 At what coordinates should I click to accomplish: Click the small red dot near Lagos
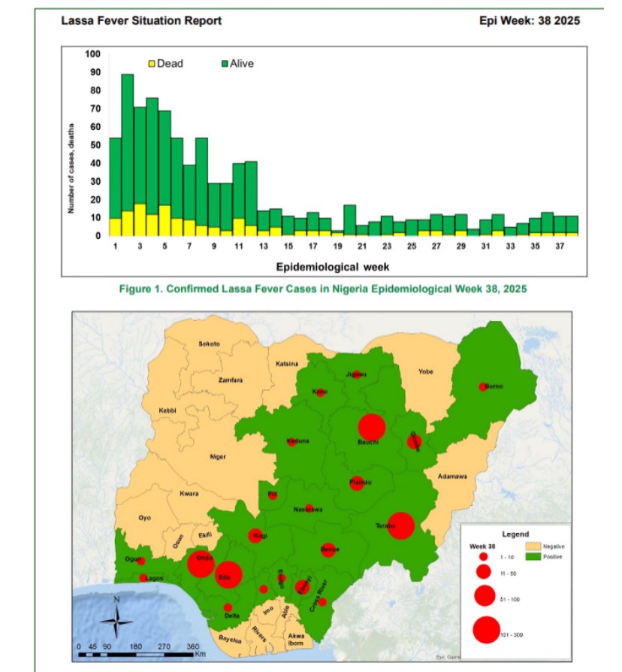[143, 578]
